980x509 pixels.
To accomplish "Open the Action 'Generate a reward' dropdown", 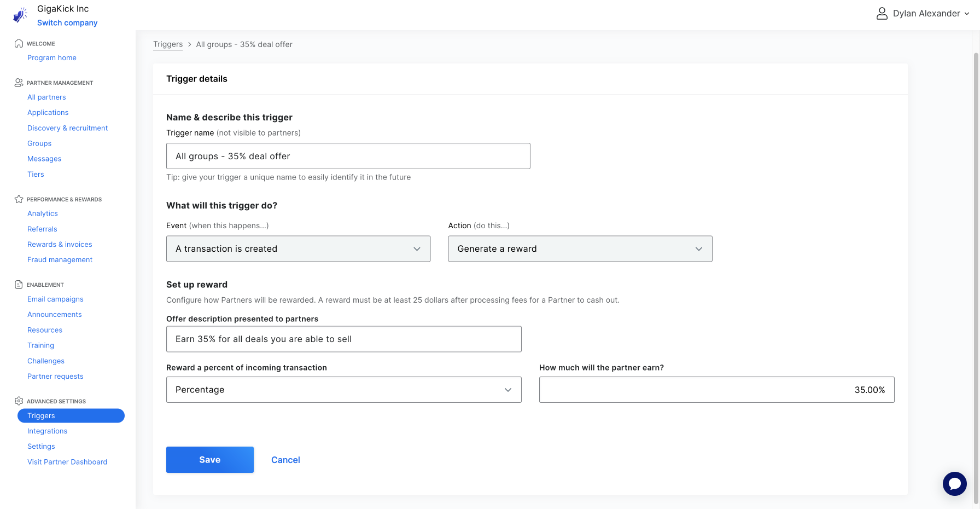I will [580, 249].
